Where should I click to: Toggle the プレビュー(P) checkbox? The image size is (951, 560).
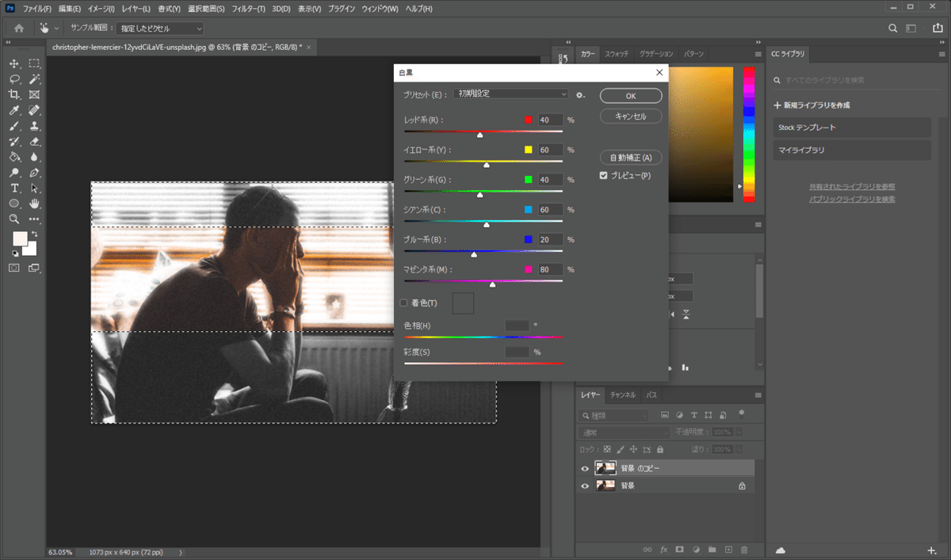click(604, 175)
